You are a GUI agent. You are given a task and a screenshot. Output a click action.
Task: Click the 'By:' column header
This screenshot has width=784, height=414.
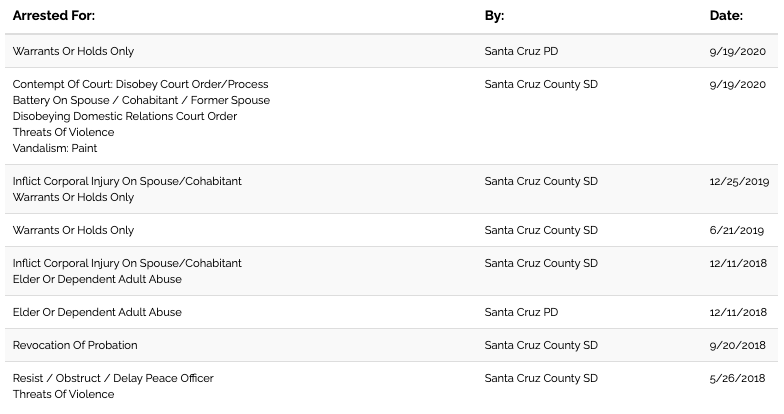point(494,16)
